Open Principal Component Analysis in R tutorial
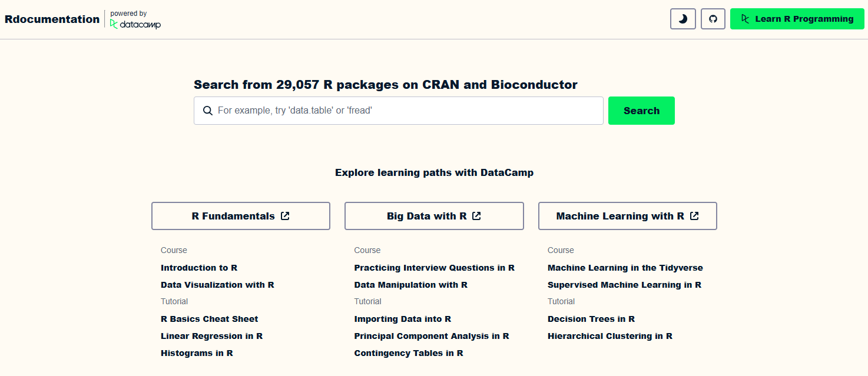 (432, 336)
